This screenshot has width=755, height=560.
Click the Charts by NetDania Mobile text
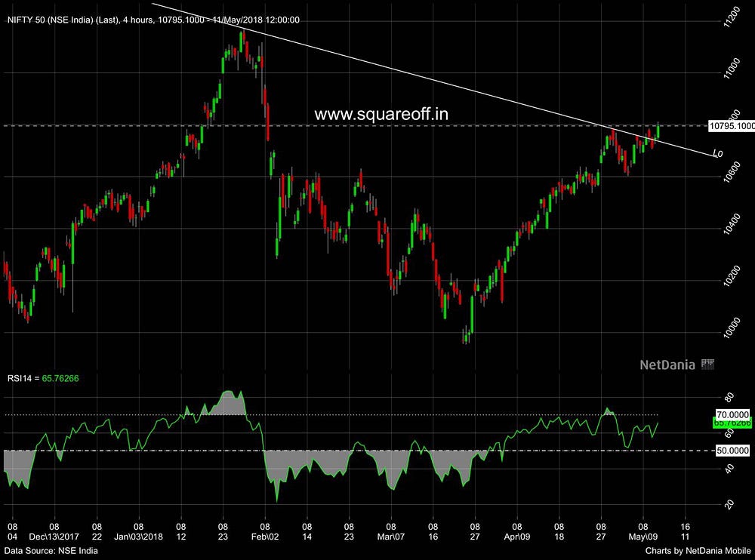point(698,550)
